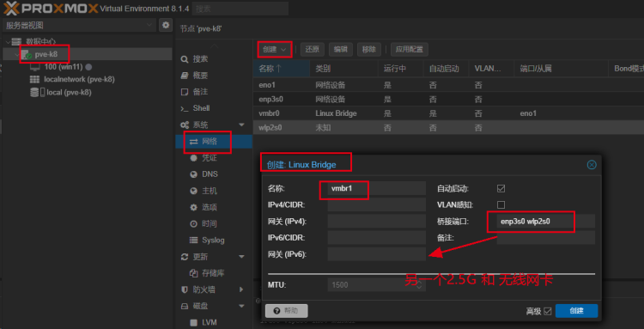Collapse the Disks (磁盘) section arrow
644x329 pixels.
click(241, 306)
